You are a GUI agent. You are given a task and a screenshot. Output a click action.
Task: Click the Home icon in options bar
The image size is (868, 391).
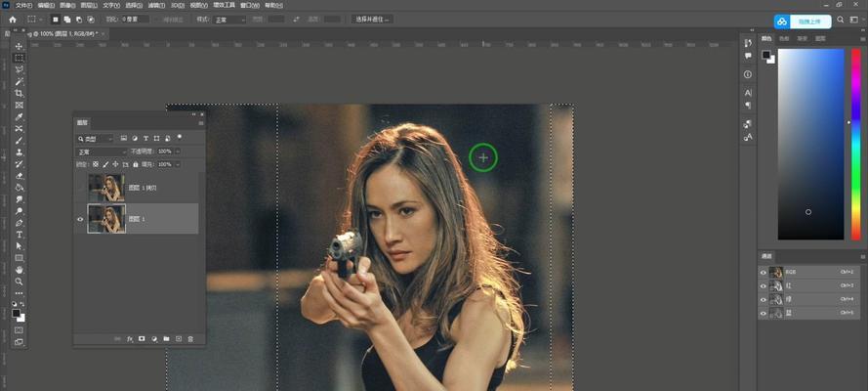pos(12,20)
